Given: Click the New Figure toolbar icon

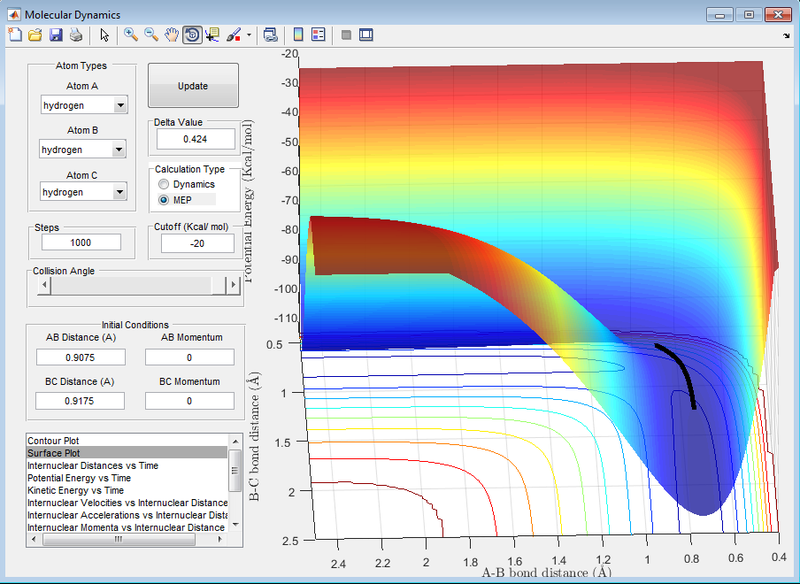Looking at the screenshot, I should click(x=15, y=35).
